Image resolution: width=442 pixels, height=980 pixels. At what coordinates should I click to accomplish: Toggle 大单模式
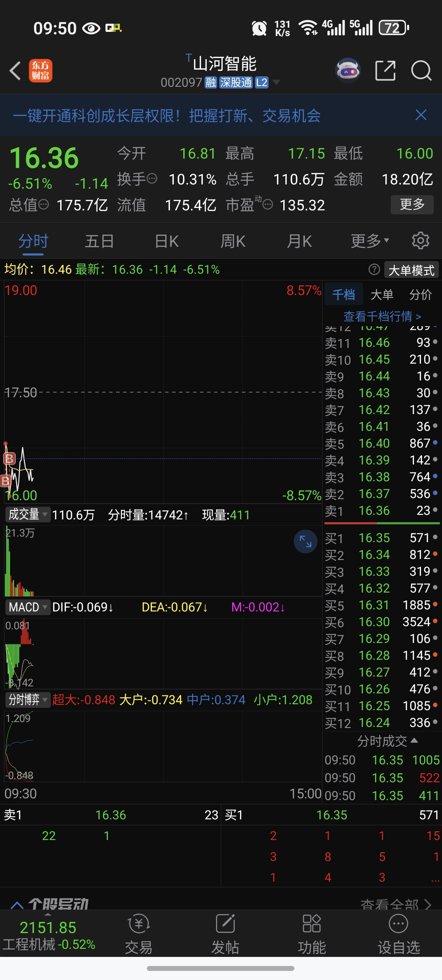click(411, 270)
